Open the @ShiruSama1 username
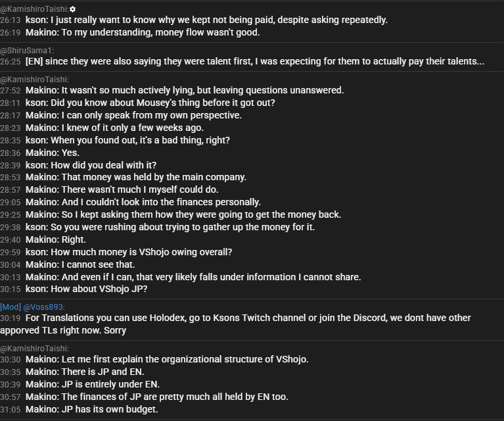Image resolution: width=504 pixels, height=421 pixels. point(27,51)
